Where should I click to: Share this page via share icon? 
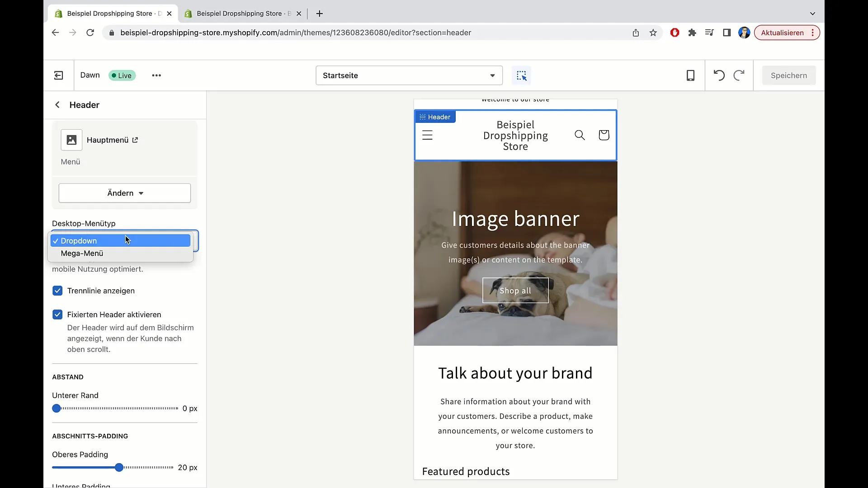point(636,33)
